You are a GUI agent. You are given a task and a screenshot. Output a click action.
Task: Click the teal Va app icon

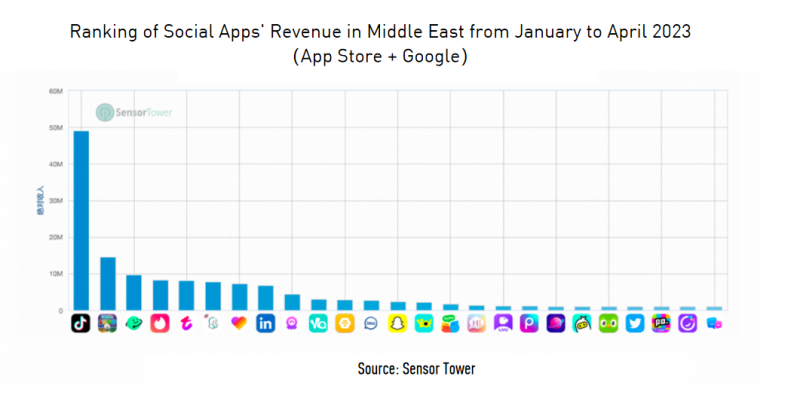point(318,323)
